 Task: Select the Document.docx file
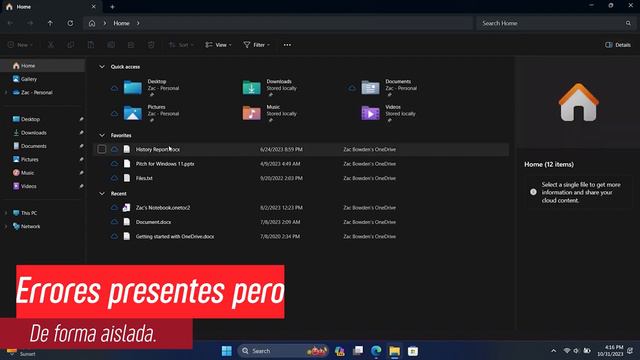pyautogui.click(x=302, y=222)
